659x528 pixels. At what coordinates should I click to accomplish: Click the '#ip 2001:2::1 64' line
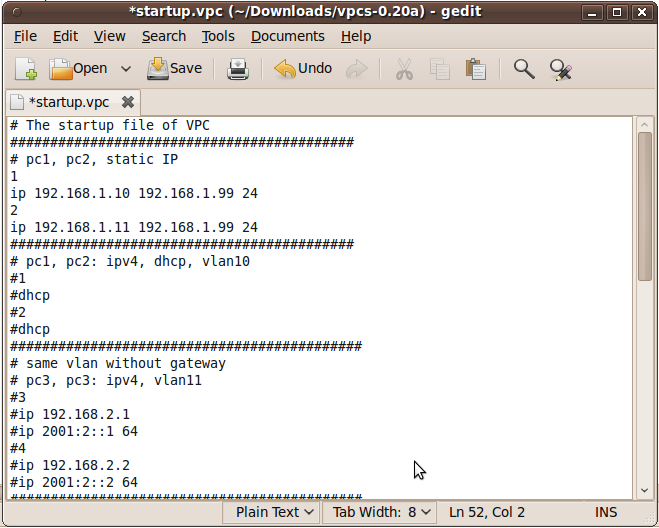74,431
